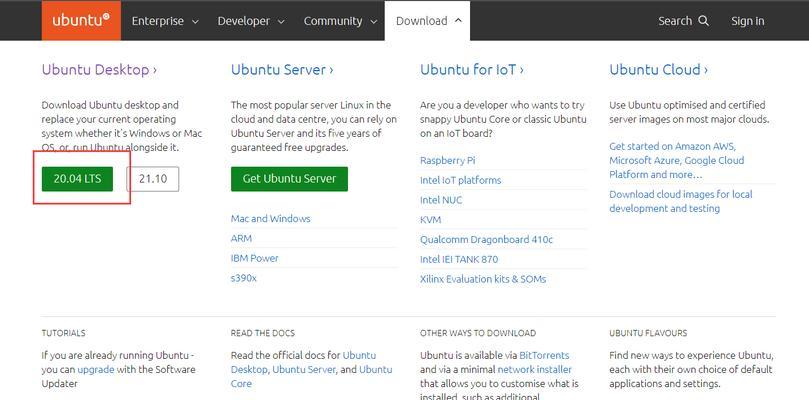Open the Ubuntu Cloud heading link
The width and height of the screenshot is (809, 400).
pos(658,70)
